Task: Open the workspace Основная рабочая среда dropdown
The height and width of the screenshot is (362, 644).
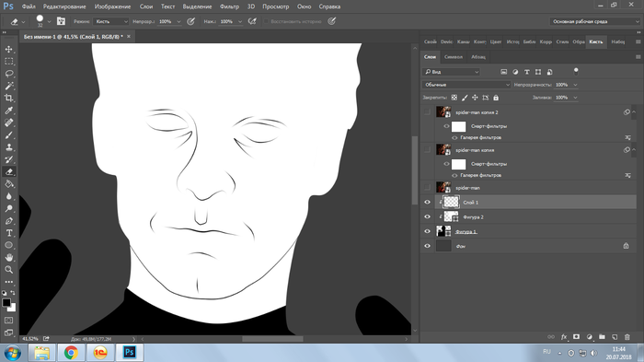Action: pos(594,21)
